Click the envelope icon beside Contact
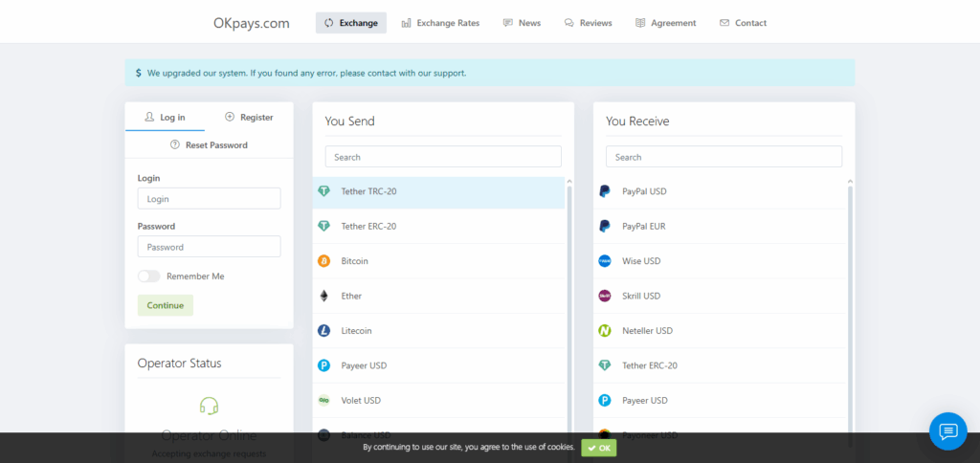 tap(724, 23)
